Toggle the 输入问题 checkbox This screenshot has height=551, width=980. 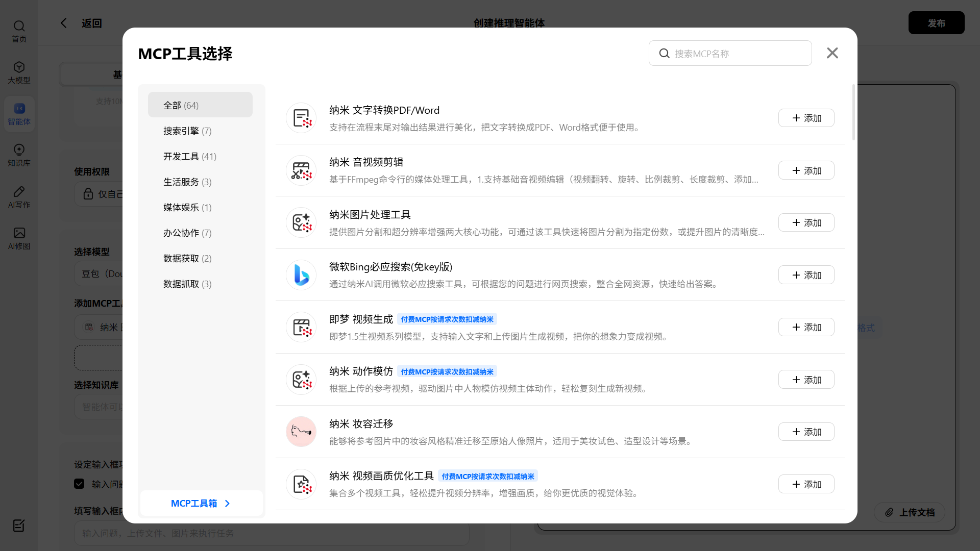tap(79, 484)
